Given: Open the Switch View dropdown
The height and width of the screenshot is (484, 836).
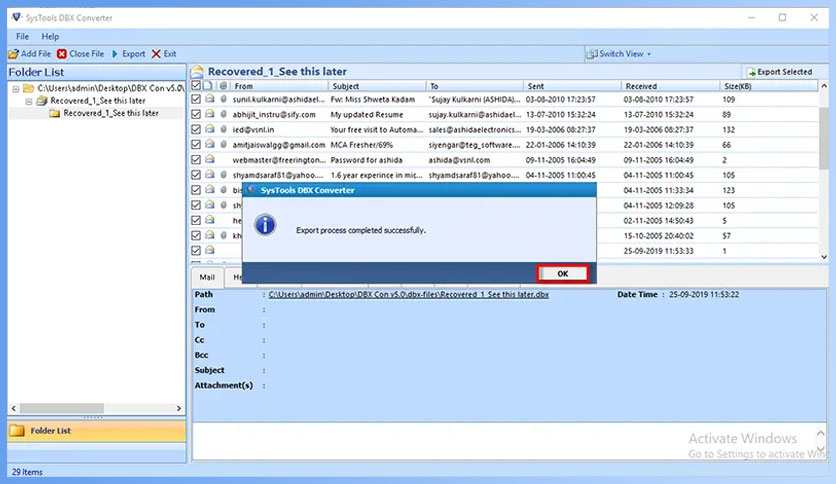Looking at the screenshot, I should point(619,54).
